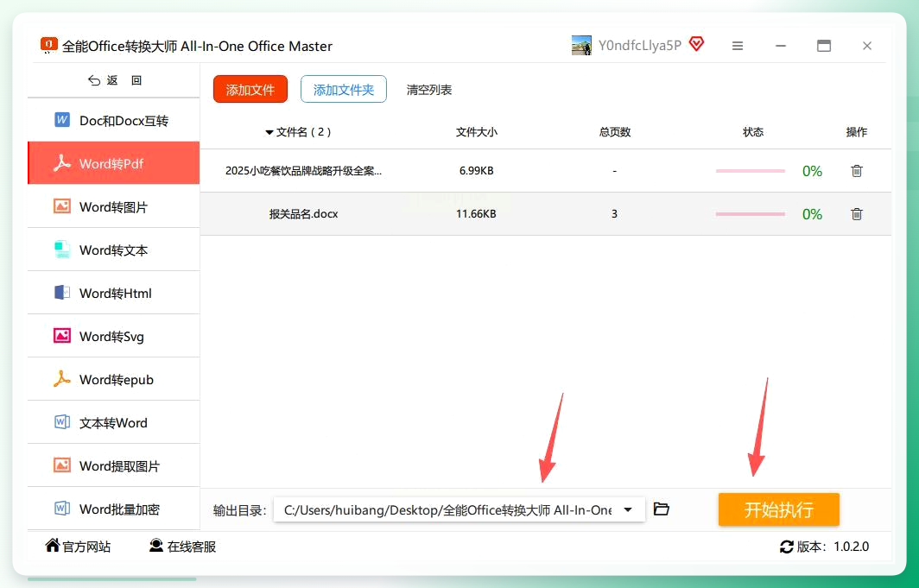
Task: Open the 在线客服 link
Action: pos(182,546)
